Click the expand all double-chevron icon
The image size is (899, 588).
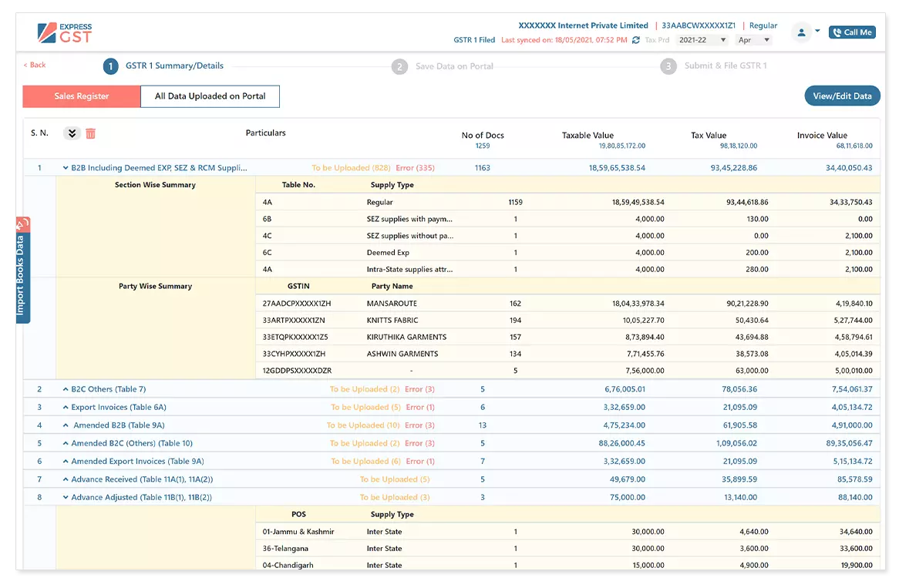click(x=72, y=133)
